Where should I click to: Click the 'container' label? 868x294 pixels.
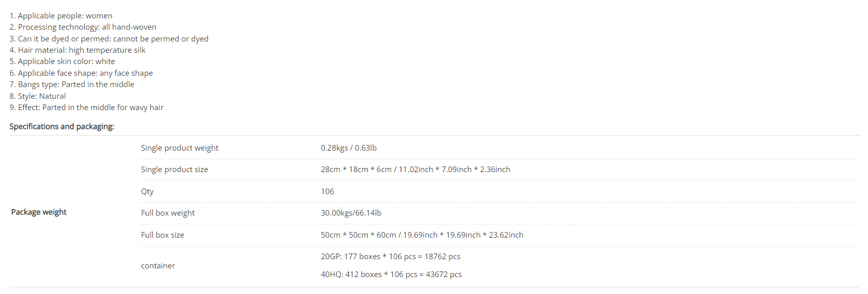pos(158,266)
